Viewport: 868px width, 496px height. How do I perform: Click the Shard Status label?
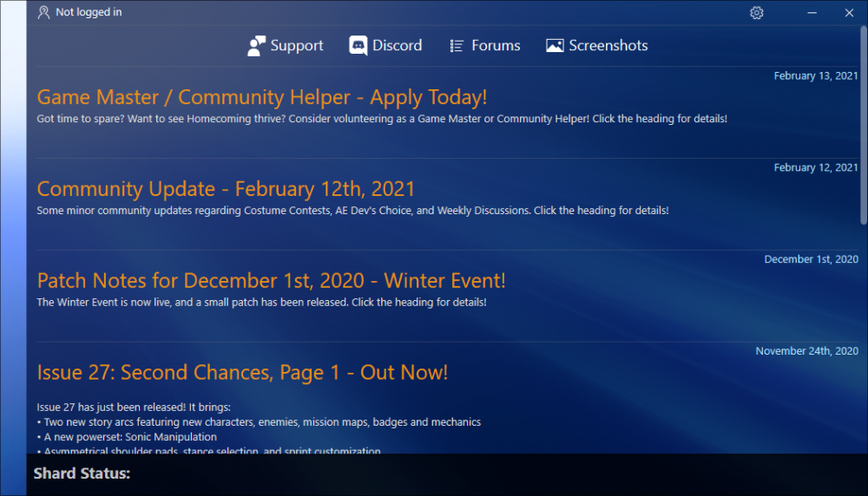tap(82, 473)
